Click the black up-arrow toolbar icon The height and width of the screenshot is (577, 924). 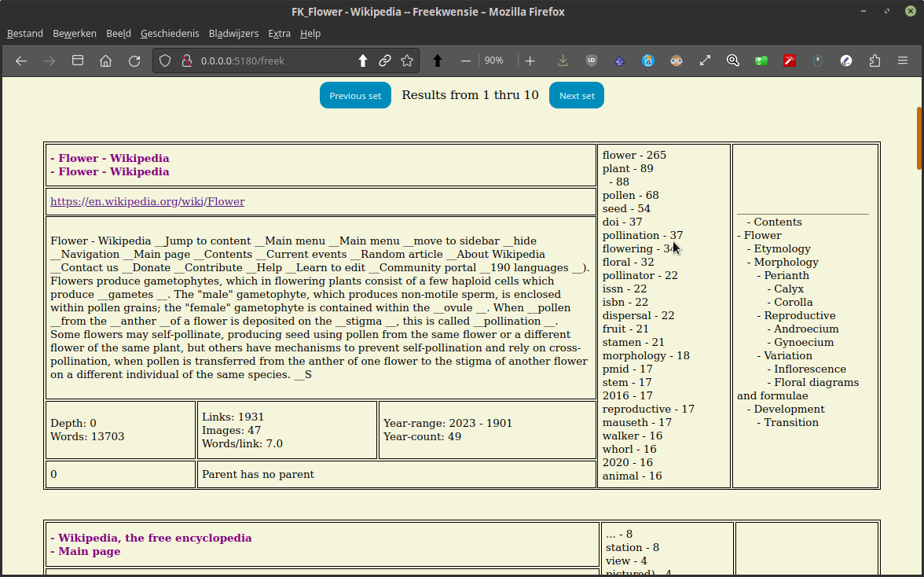click(437, 61)
